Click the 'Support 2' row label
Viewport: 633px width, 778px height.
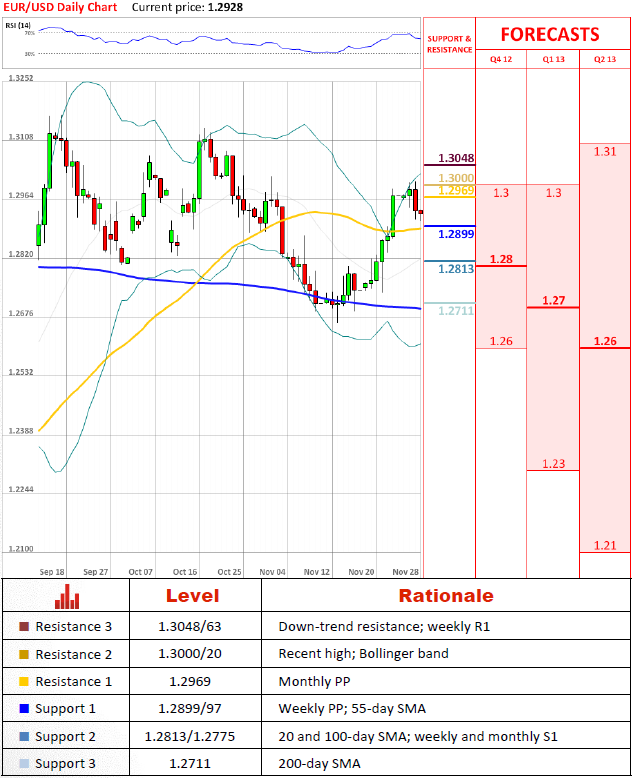(65, 737)
